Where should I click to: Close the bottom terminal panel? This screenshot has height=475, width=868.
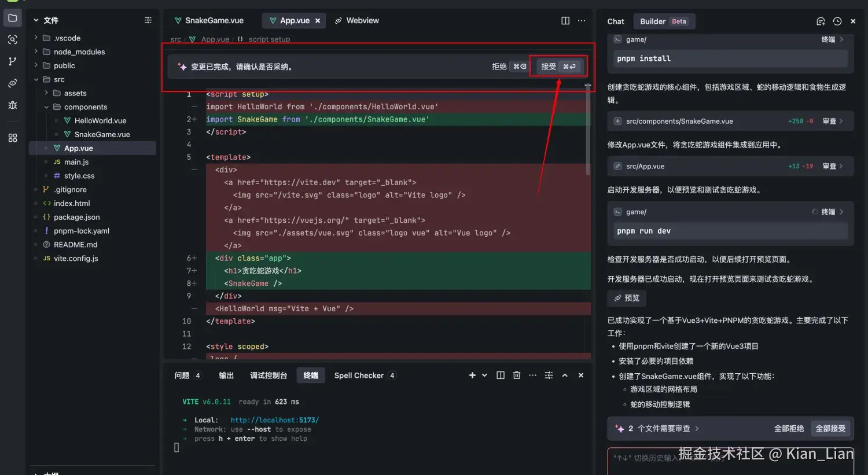[581, 375]
